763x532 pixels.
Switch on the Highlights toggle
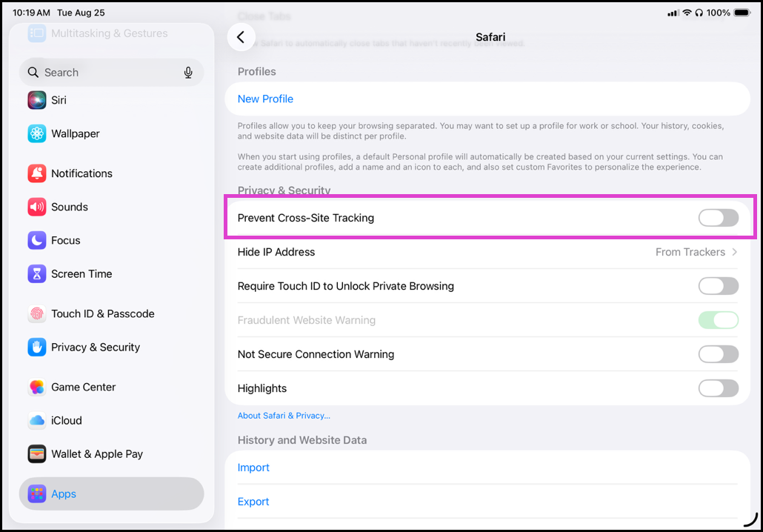(719, 388)
